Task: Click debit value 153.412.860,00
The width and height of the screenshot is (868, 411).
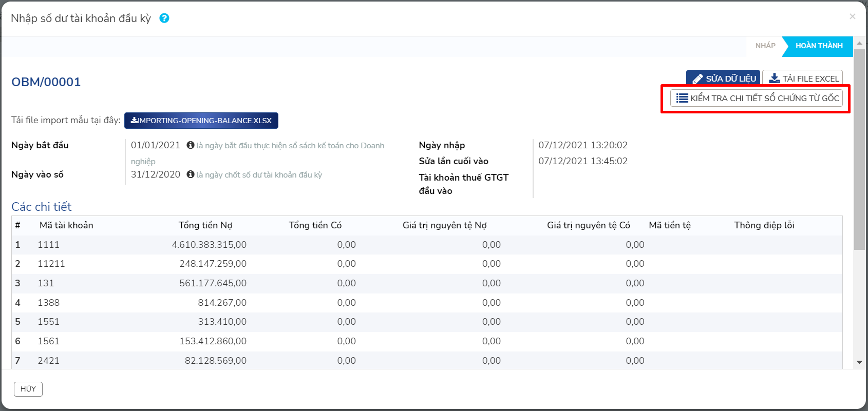Action: pyautogui.click(x=213, y=341)
